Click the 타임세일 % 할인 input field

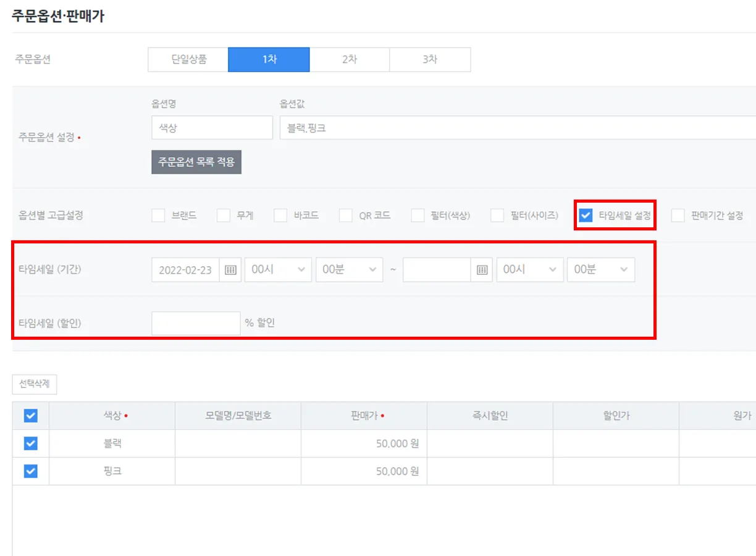point(196,323)
